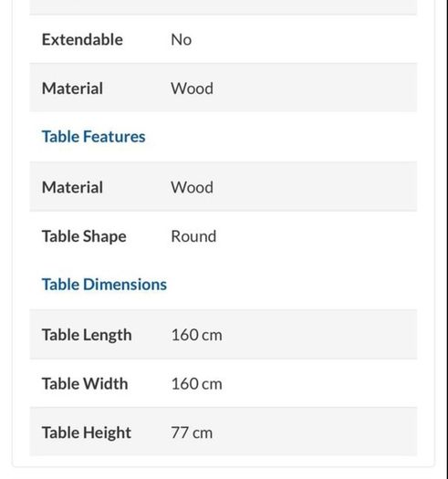Viewport: 448px width, 479px height.
Task: Select the Table Width label
Action: click(85, 384)
